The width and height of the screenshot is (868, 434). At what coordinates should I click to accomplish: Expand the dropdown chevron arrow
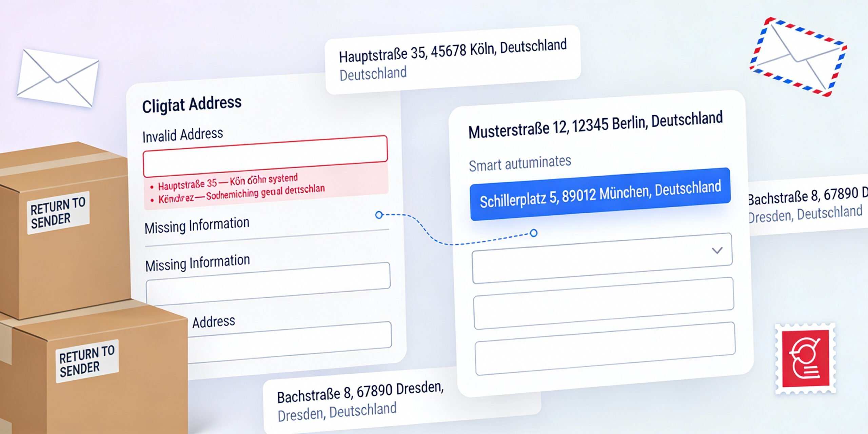click(x=717, y=251)
